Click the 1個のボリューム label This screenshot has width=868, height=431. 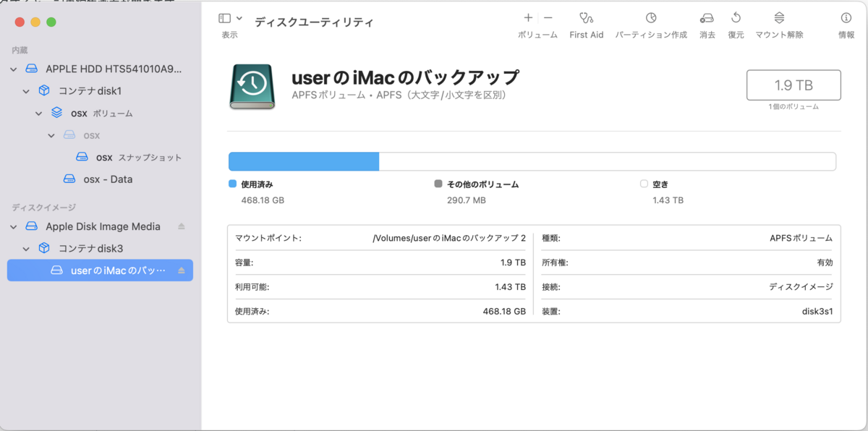[793, 106]
